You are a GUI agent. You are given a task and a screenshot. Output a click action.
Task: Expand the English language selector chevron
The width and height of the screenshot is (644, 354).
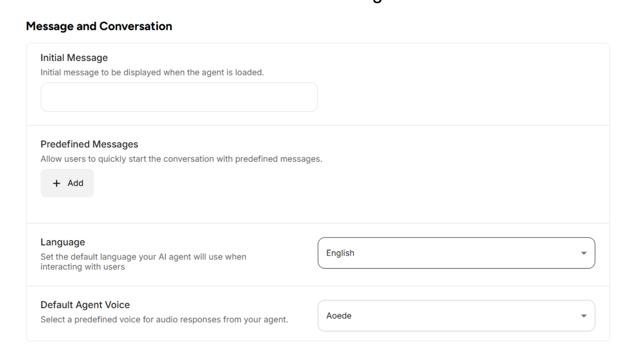point(584,253)
